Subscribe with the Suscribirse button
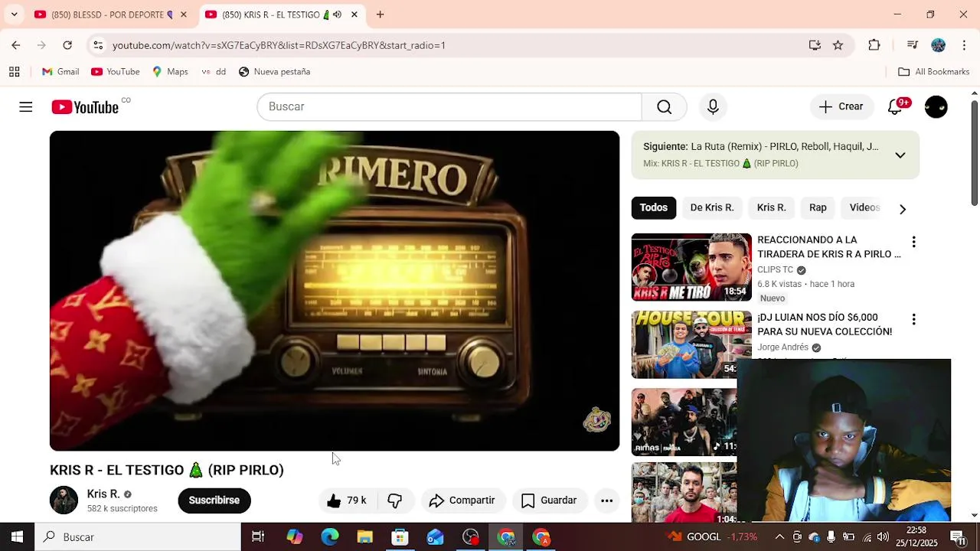Viewport: 980px width, 551px height. tap(214, 500)
